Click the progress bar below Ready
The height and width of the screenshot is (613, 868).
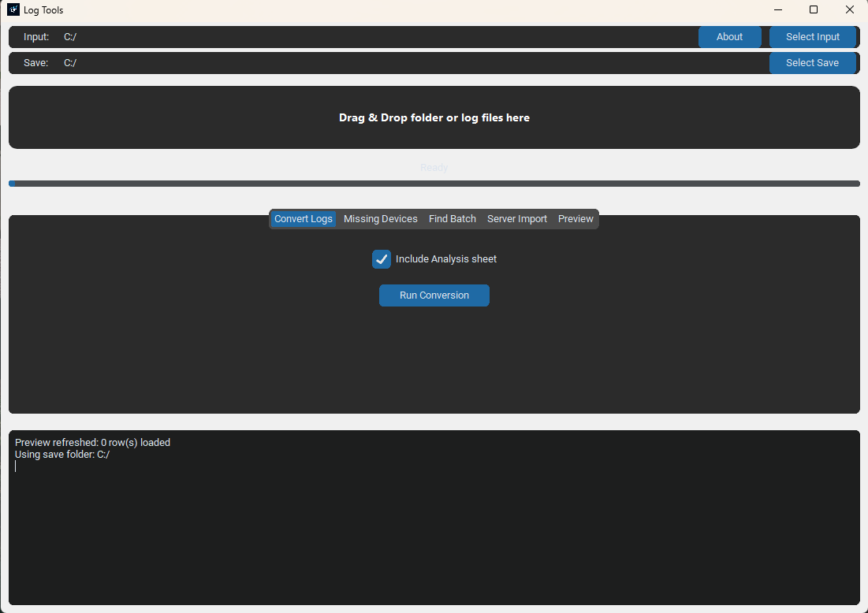(x=434, y=184)
